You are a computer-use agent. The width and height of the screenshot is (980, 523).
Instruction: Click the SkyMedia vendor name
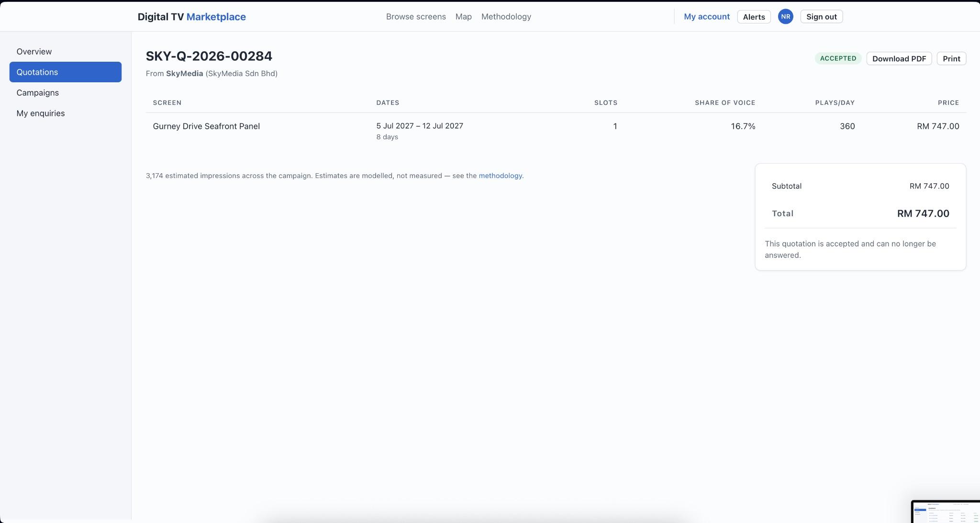(x=184, y=74)
